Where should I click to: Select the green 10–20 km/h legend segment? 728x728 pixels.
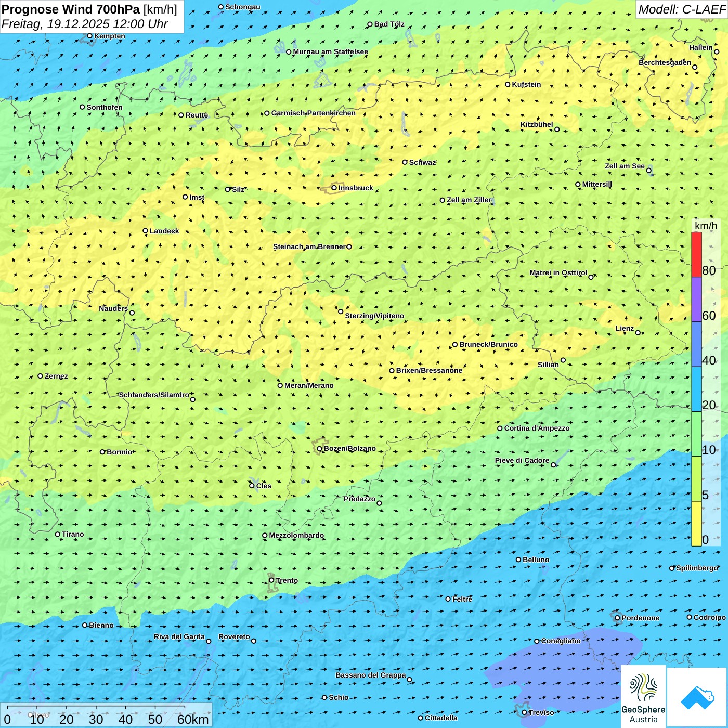696,434
